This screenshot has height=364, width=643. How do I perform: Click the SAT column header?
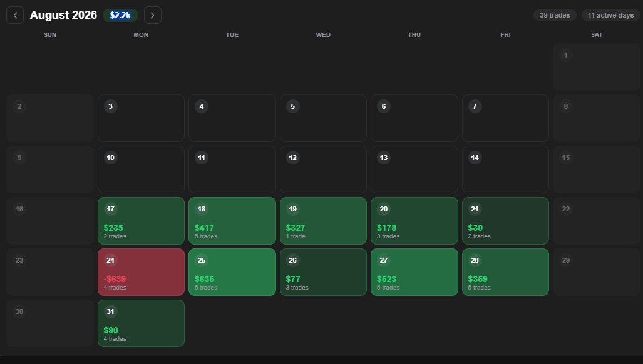[597, 35]
